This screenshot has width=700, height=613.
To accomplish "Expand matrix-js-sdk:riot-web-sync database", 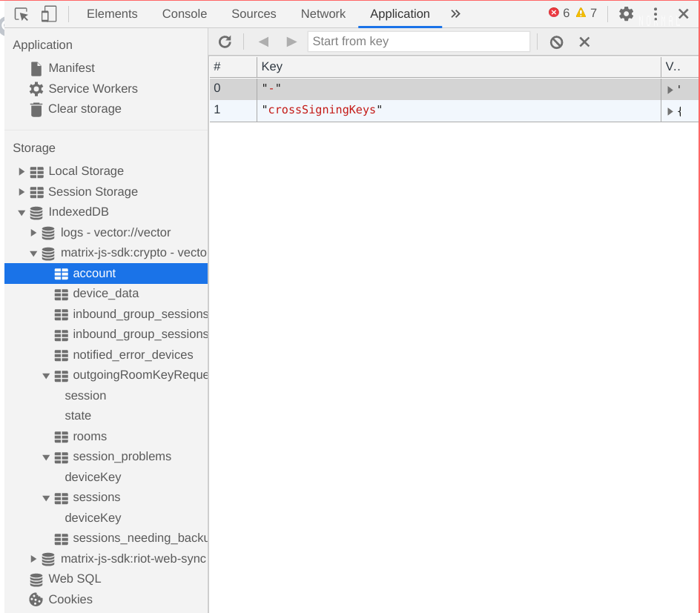I will point(33,559).
